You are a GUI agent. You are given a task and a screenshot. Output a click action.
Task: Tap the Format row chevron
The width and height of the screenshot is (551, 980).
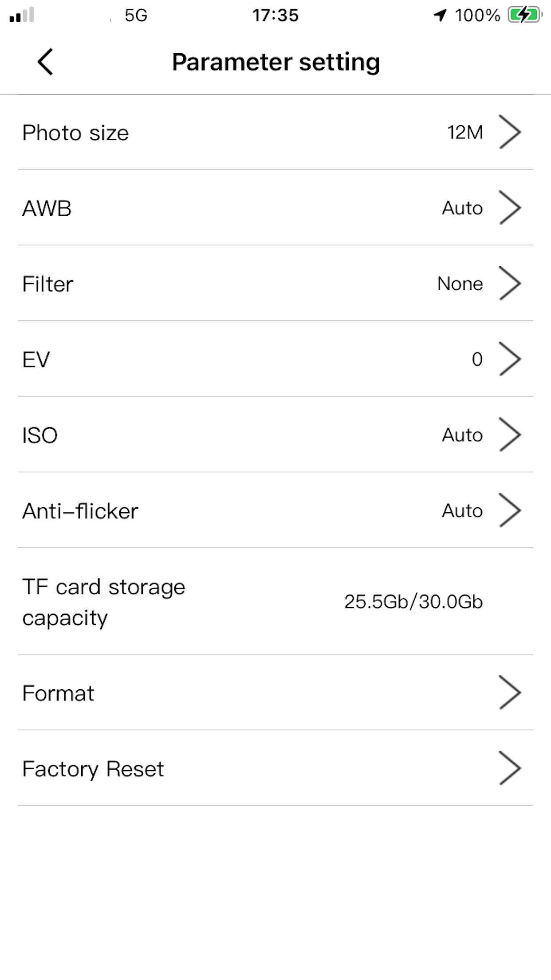click(x=510, y=692)
